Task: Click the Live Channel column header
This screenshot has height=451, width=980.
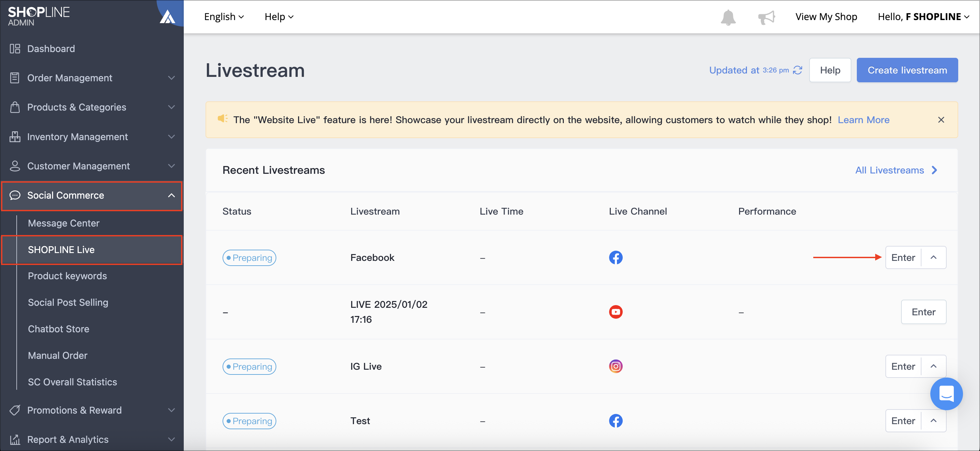Action: [x=638, y=212]
